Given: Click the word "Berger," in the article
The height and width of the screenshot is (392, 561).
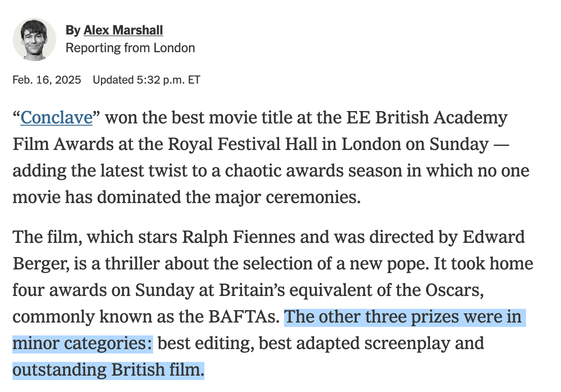Looking at the screenshot, I should tap(40, 264).
